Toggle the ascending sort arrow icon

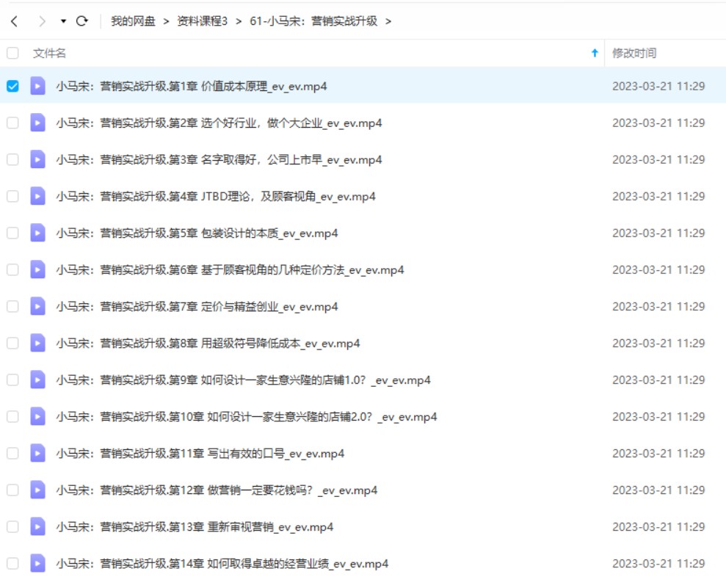tap(595, 54)
